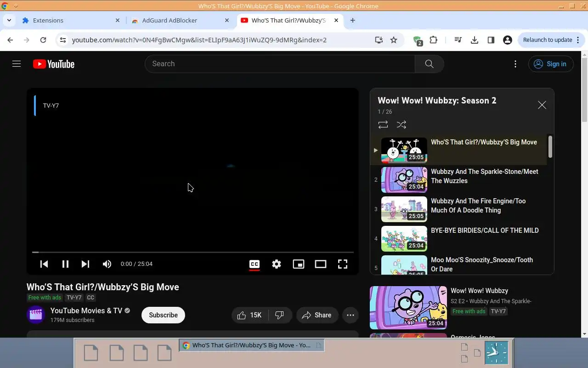
Task: Click the search magnifier button
Action: click(429, 64)
